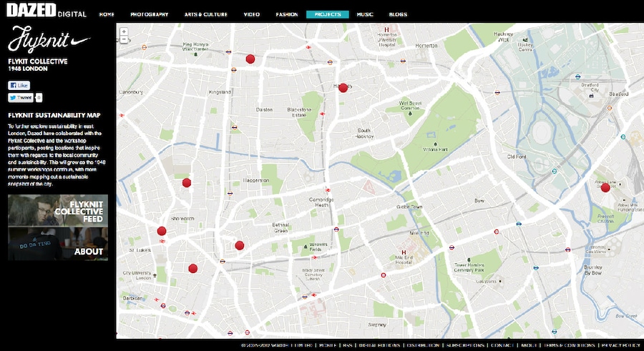Click red marker near Pudding Mill Lane

(x=605, y=187)
